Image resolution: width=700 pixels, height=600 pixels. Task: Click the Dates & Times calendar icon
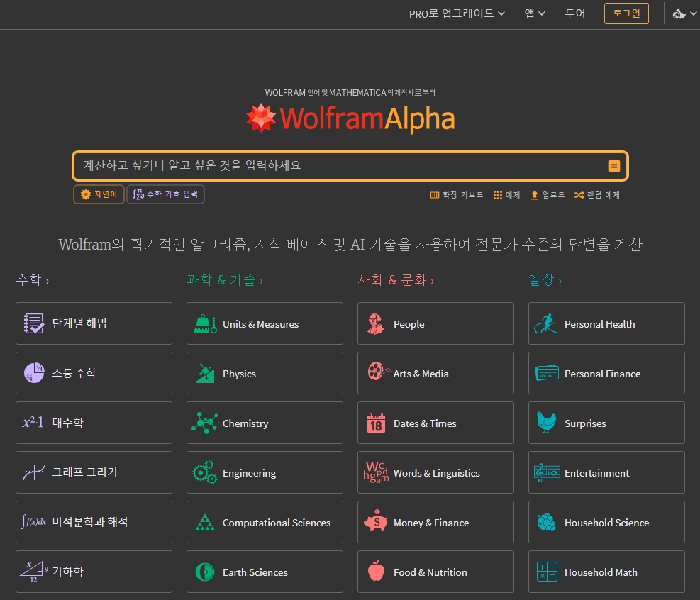(x=376, y=423)
